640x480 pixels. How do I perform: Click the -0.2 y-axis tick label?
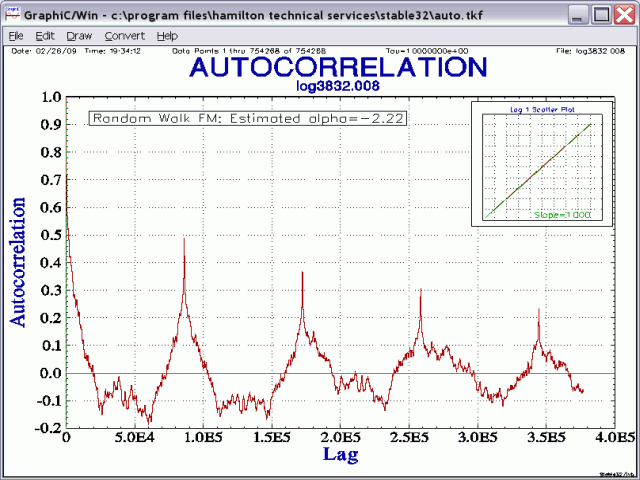(47, 428)
